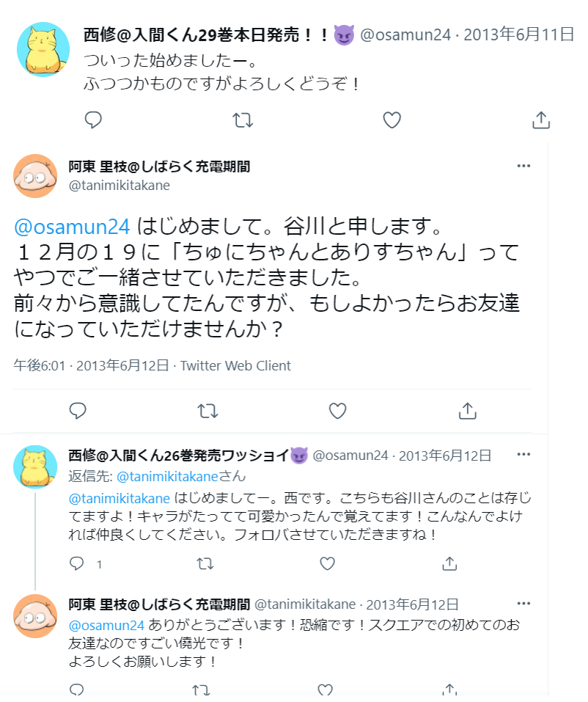This screenshot has height=702, width=588.
Task: Click @tanimikitakane handle under main author name
Action: (119, 186)
